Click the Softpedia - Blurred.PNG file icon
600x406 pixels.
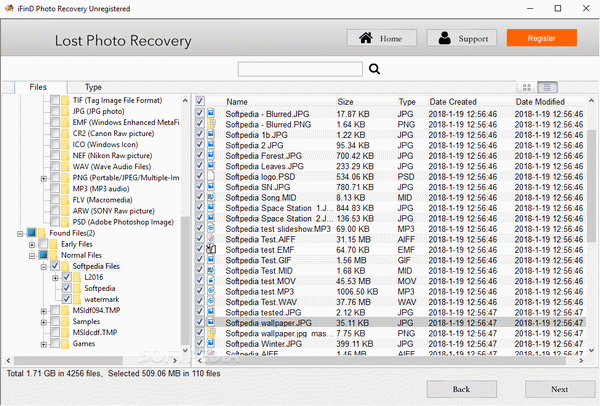pyautogui.click(x=211, y=124)
